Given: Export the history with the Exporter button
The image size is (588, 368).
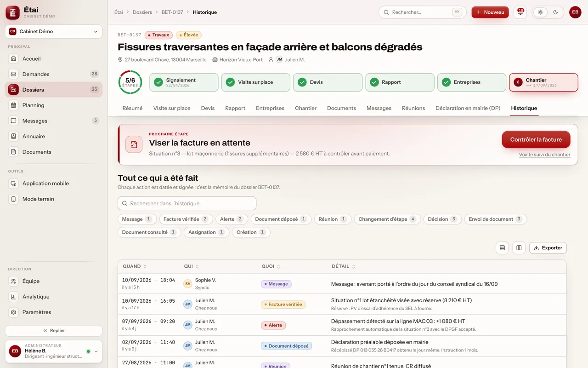Looking at the screenshot, I should point(548,248).
